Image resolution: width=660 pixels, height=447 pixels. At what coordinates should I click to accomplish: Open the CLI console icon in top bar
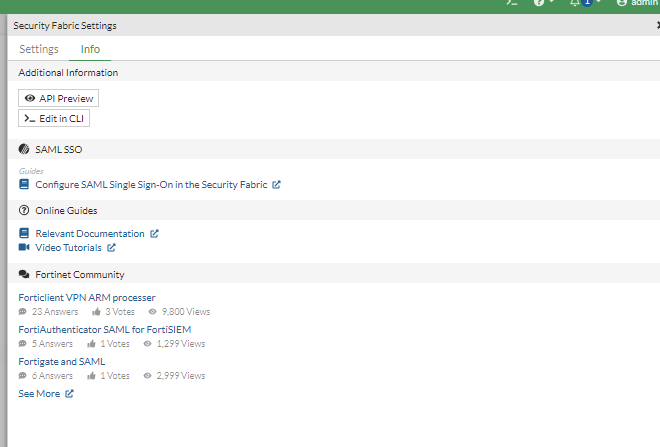point(512,3)
